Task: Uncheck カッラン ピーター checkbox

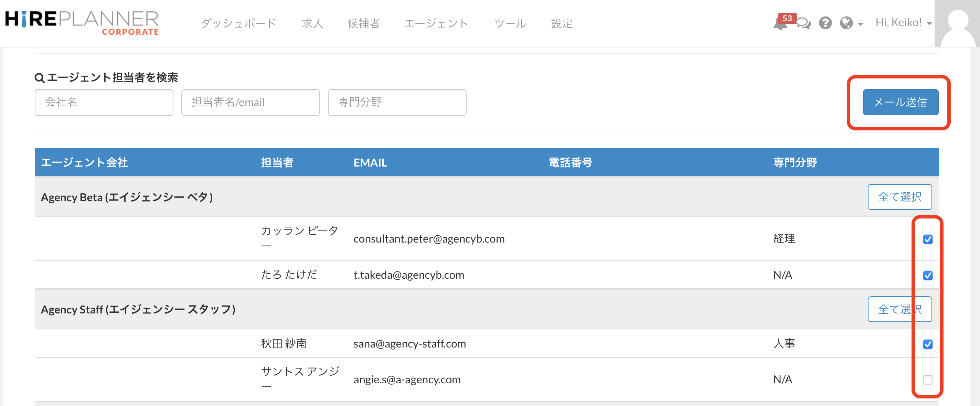Action: pos(927,239)
